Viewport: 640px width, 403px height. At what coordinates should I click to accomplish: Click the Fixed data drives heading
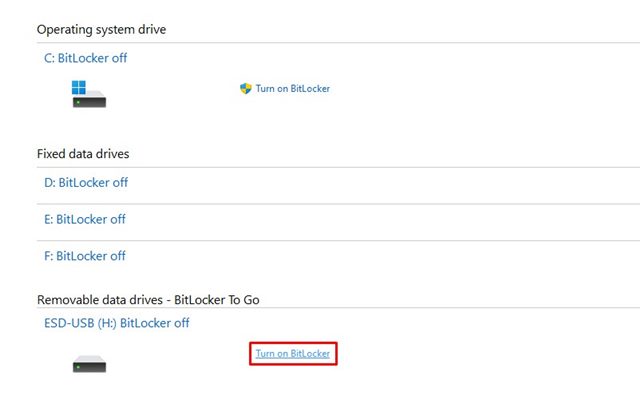coord(83,154)
